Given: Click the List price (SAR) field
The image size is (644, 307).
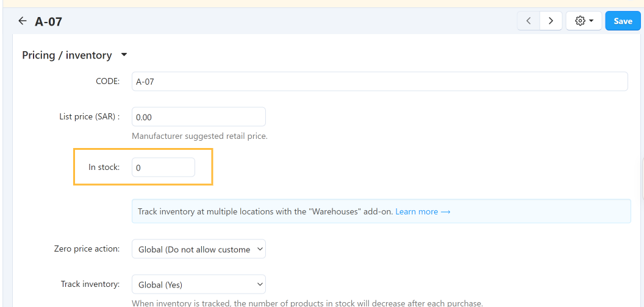Looking at the screenshot, I should coord(199,117).
